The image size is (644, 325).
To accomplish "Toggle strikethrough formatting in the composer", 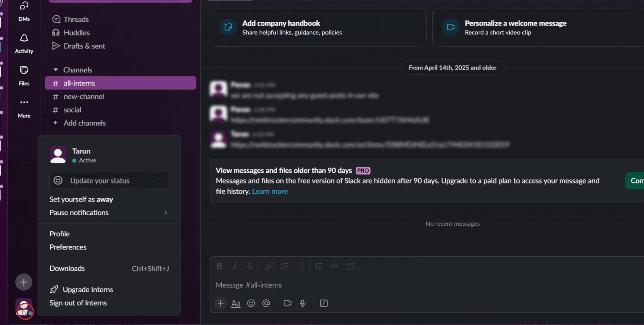I will click(x=249, y=266).
